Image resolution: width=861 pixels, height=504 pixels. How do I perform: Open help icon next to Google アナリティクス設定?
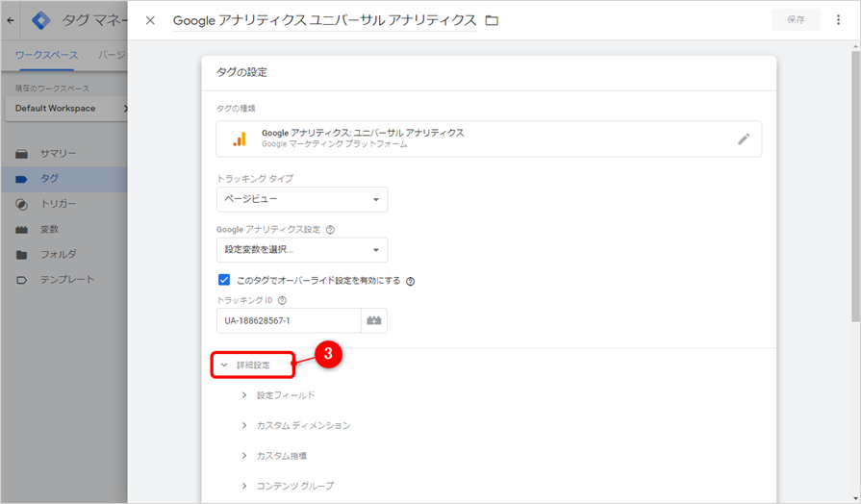(330, 230)
